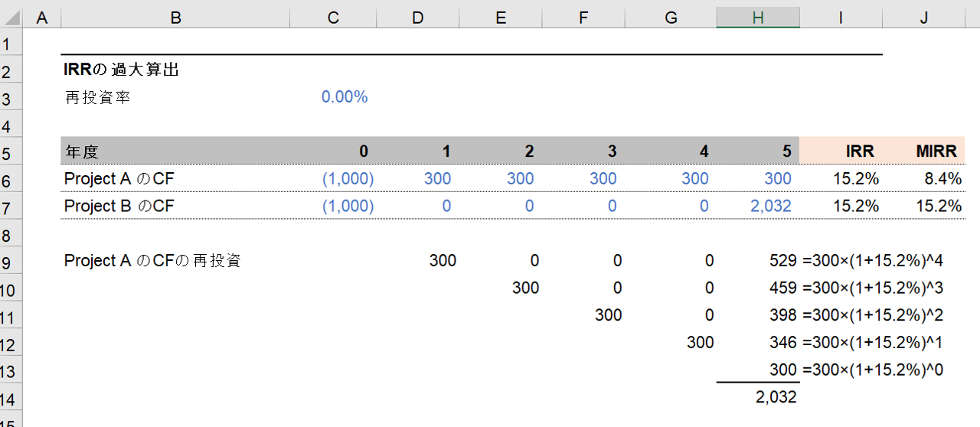The height and width of the screenshot is (427, 980).
Task: Select column C header
Action: [x=333, y=18]
